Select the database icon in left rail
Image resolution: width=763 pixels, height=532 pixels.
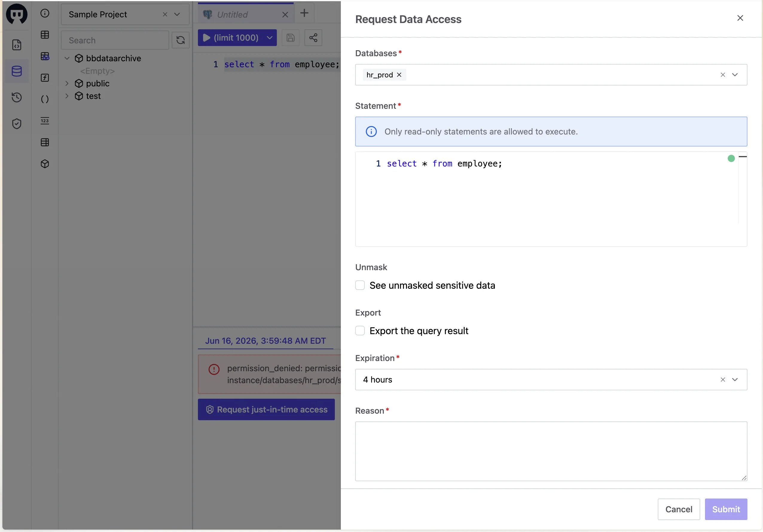point(17,71)
